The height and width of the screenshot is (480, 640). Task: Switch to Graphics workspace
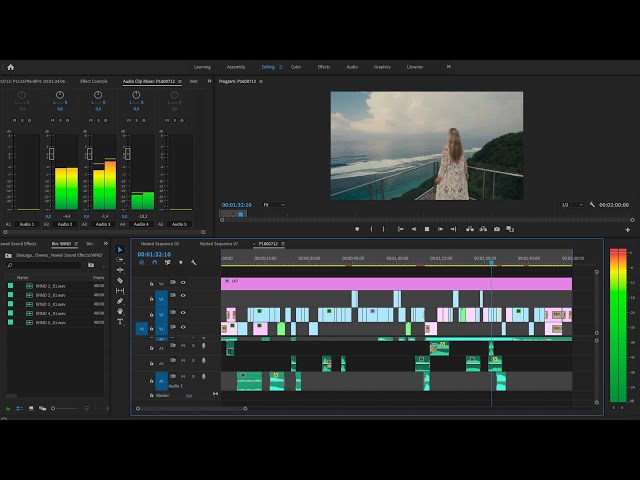pos(382,67)
